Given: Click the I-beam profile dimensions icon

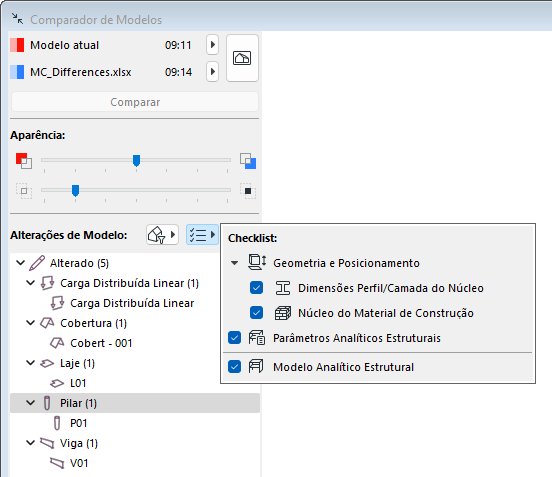Looking at the screenshot, I should coord(283,288).
